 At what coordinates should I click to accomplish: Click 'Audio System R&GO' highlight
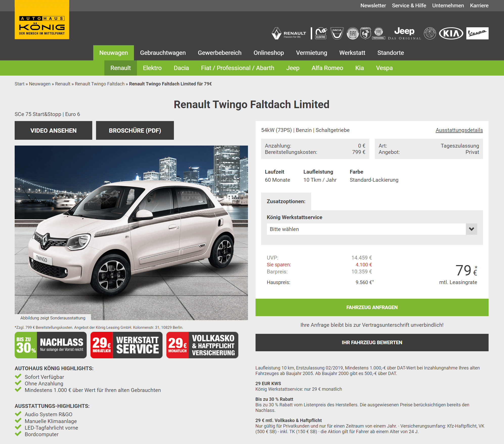[49, 414]
